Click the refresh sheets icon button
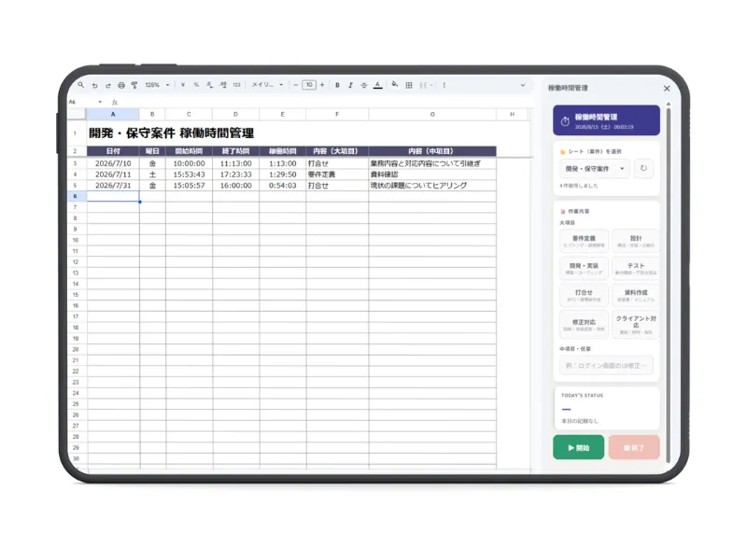Screen dimensions: 747x560 click(x=643, y=168)
